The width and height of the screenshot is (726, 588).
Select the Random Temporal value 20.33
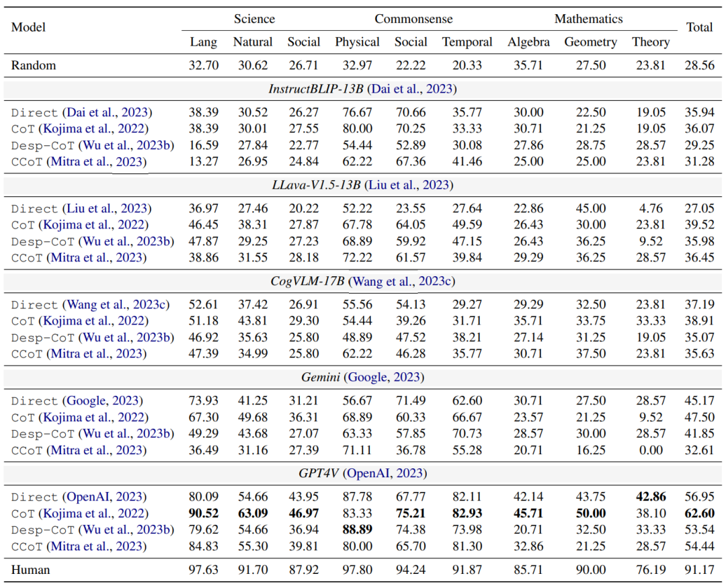coord(467,65)
